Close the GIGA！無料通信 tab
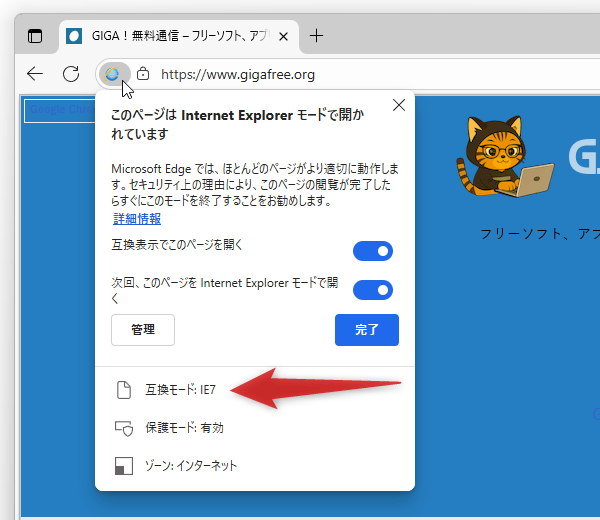Image resolution: width=600 pixels, height=520 pixels. tap(283, 36)
